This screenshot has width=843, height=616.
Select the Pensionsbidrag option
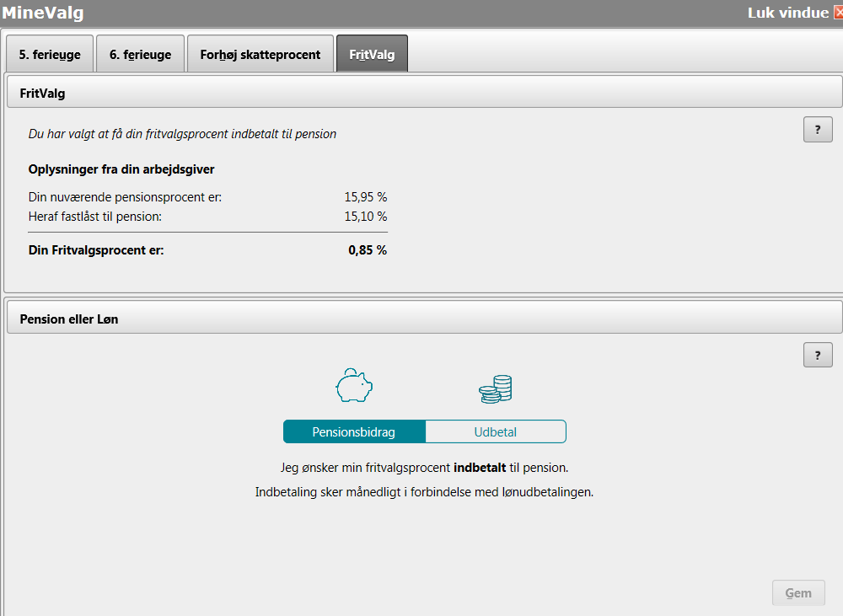point(354,432)
